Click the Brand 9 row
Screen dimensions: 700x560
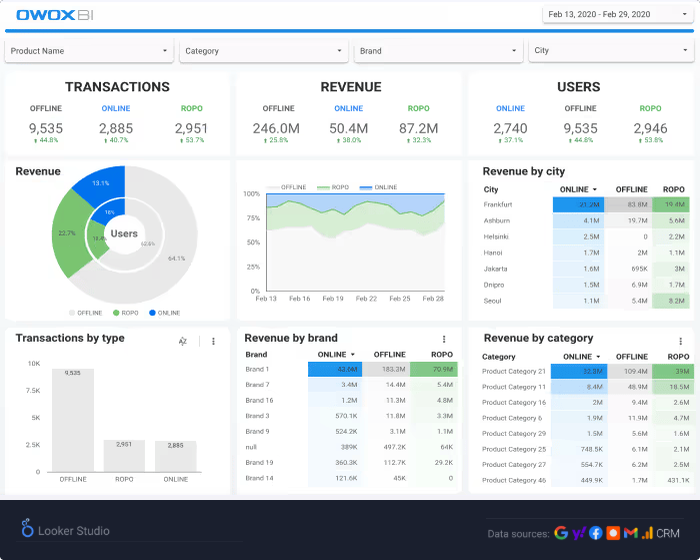point(351,431)
